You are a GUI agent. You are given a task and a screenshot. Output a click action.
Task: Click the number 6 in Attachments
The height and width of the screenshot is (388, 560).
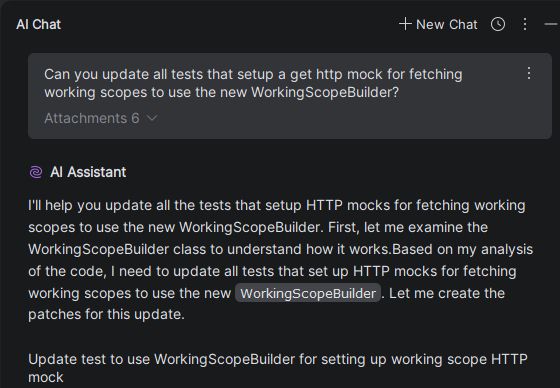click(x=135, y=118)
